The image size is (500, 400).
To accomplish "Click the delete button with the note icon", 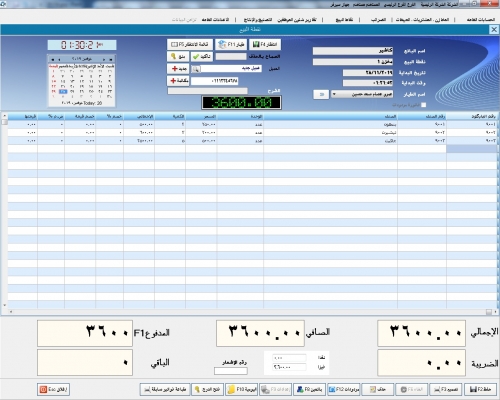I will point(378,389).
